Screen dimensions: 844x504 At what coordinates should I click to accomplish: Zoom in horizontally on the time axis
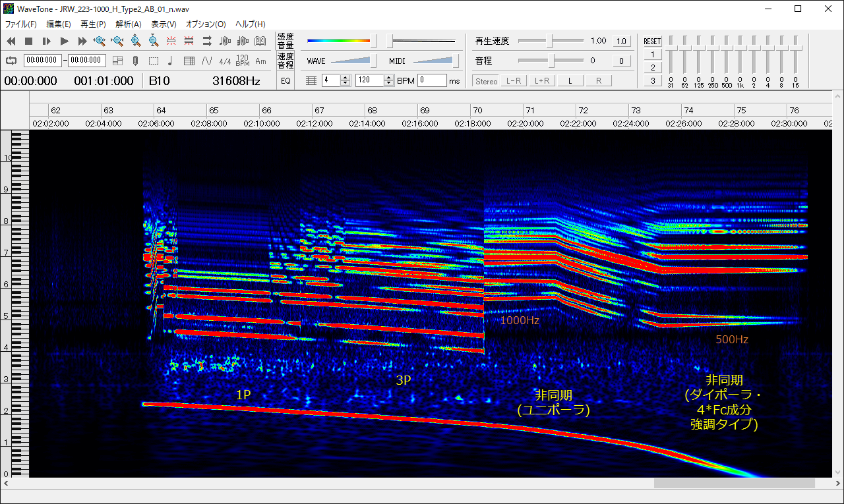point(100,41)
